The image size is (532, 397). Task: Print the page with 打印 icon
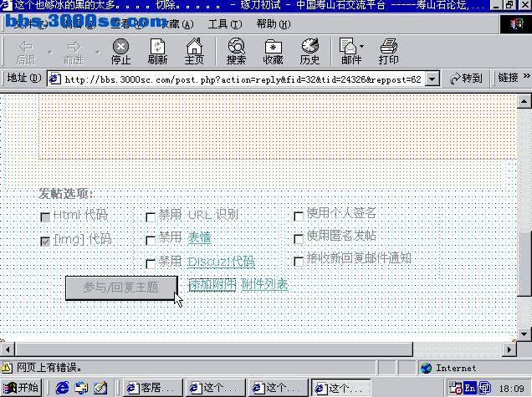tap(388, 52)
